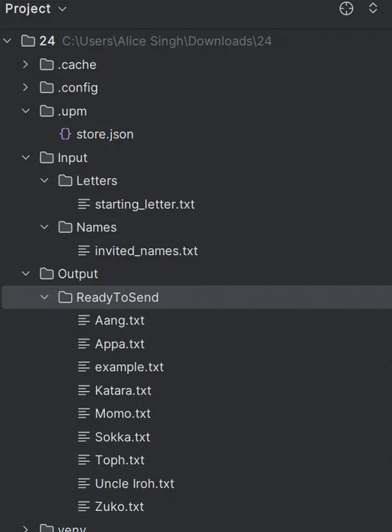The height and width of the screenshot is (532, 392).
Task: Click the Expand/Collapse All arrows icon
Action: pyautogui.click(x=373, y=8)
